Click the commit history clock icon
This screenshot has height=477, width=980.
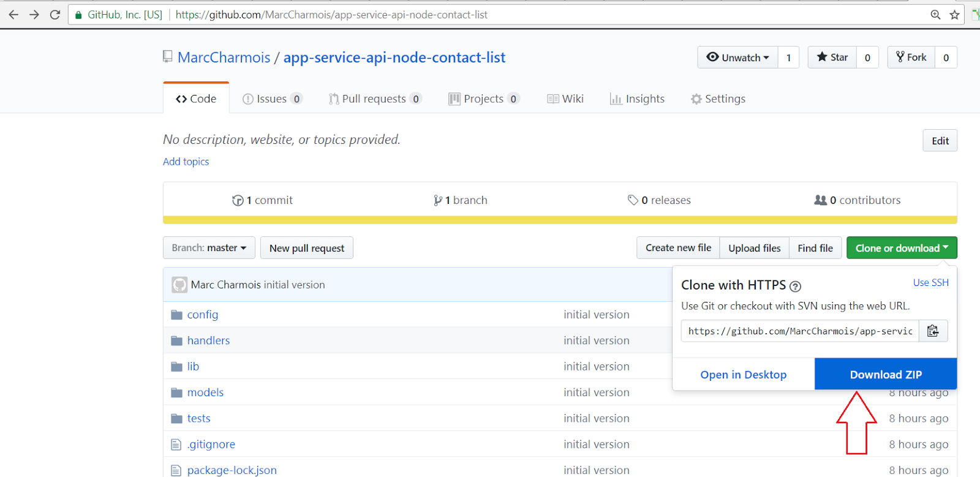click(x=238, y=200)
